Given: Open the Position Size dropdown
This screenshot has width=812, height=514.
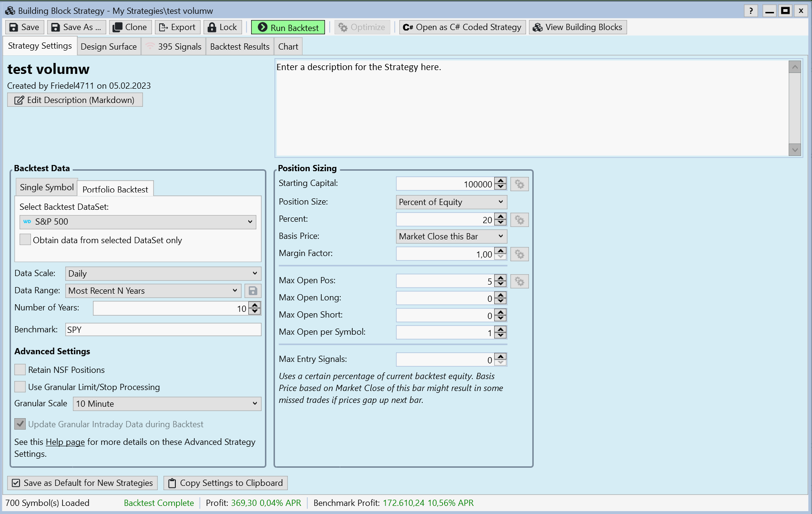Looking at the screenshot, I should coord(451,202).
